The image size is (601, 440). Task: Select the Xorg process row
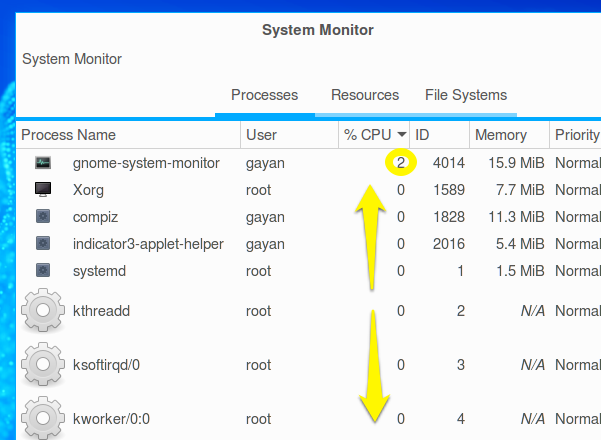(x=309, y=190)
